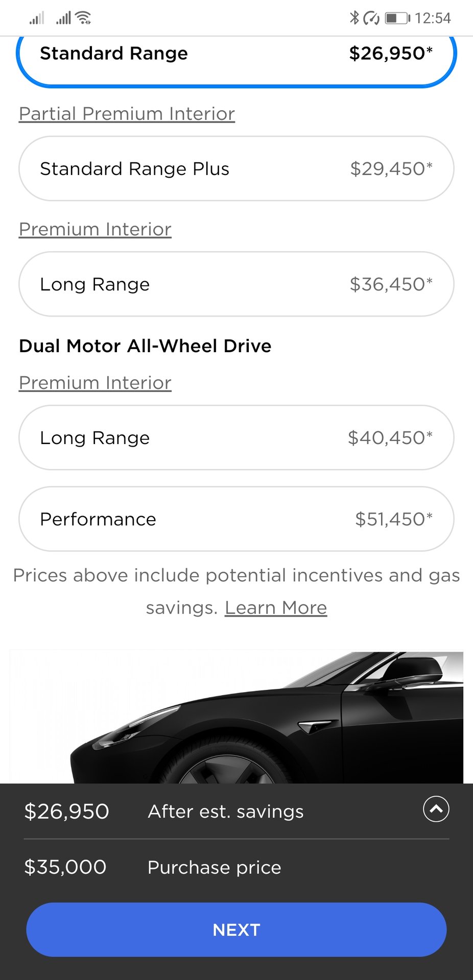Tap the battery level icon
Image resolution: width=473 pixels, height=980 pixels.
pos(397,18)
